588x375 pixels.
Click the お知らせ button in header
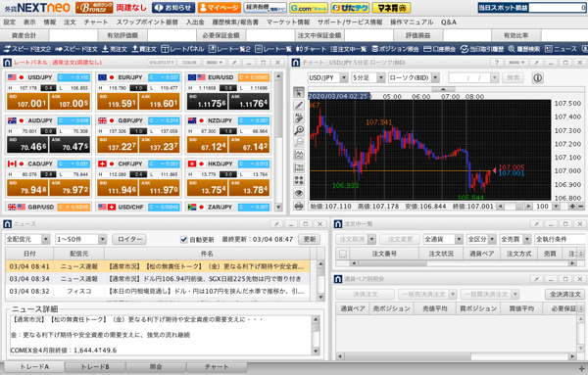[x=173, y=8]
